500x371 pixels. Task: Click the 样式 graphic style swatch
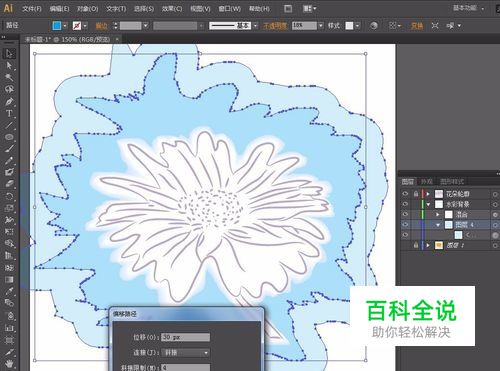point(349,26)
